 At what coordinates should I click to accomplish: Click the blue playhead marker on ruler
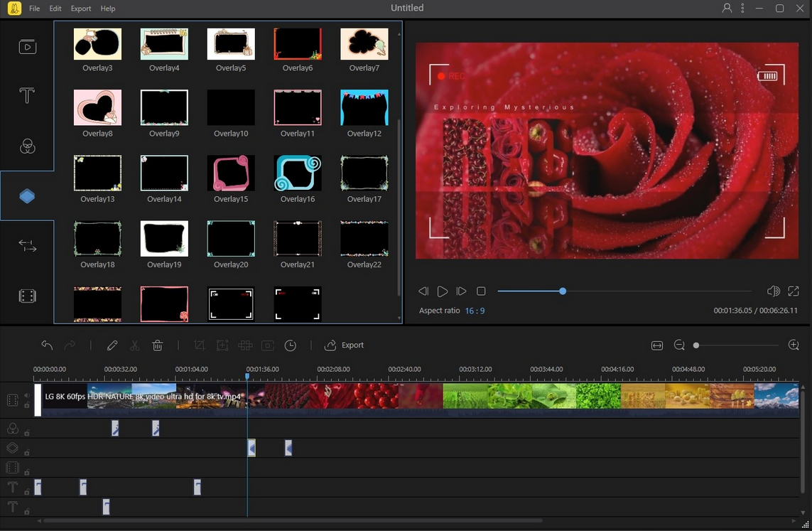tap(247, 375)
